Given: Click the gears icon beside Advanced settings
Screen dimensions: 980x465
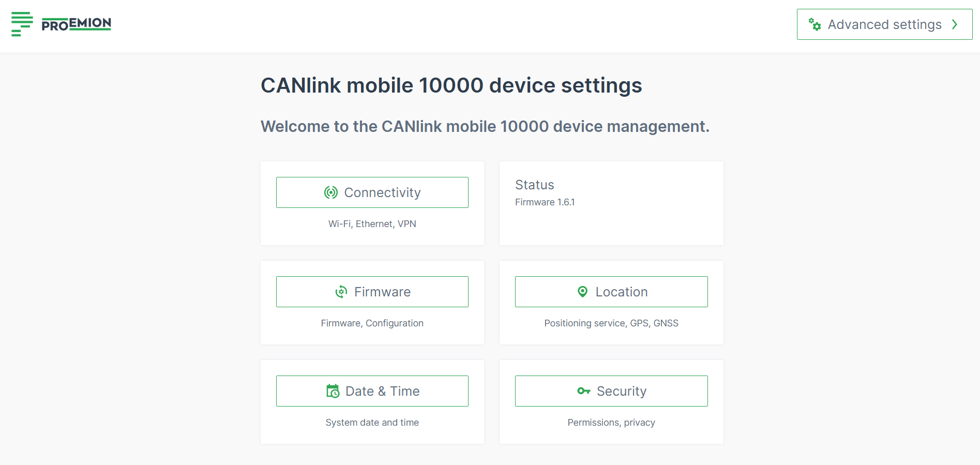Looking at the screenshot, I should tap(815, 24).
